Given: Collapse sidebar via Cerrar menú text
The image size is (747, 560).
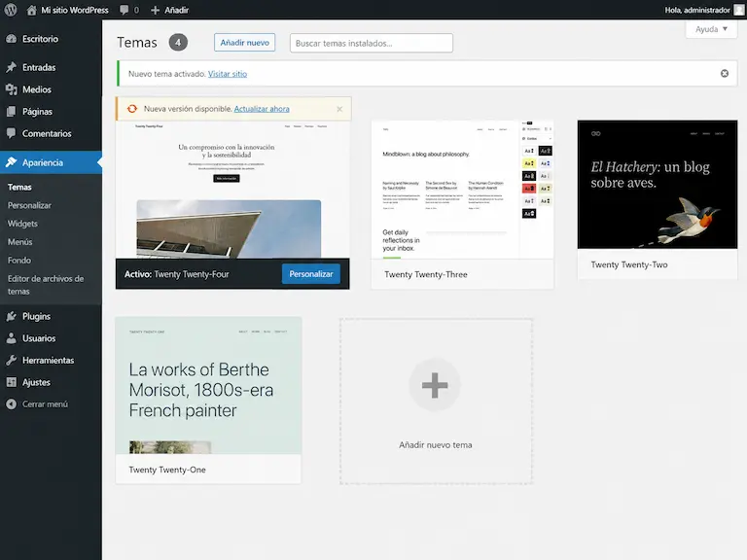Looking at the screenshot, I should (46, 403).
